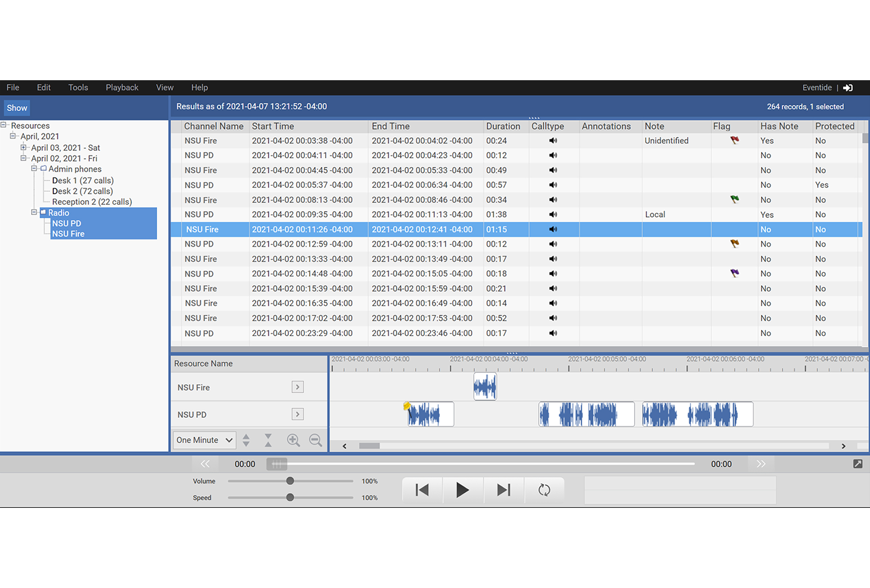Collapse the Admin phones node

(x=34, y=168)
